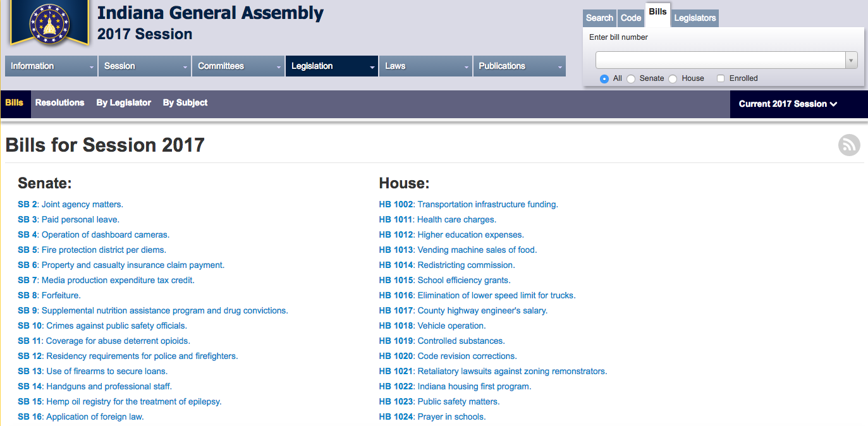Expand the Information menu
Image resolution: width=868 pixels, height=426 pixels.
click(x=51, y=66)
